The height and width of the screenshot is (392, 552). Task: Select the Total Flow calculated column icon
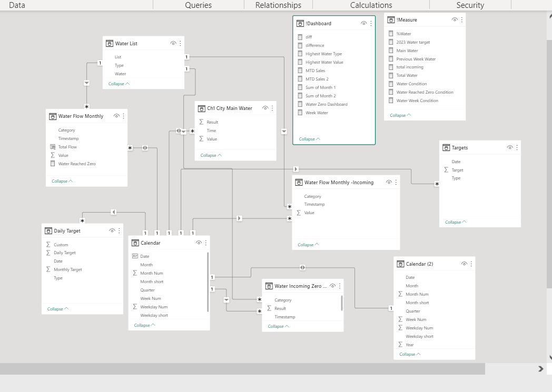tap(53, 147)
